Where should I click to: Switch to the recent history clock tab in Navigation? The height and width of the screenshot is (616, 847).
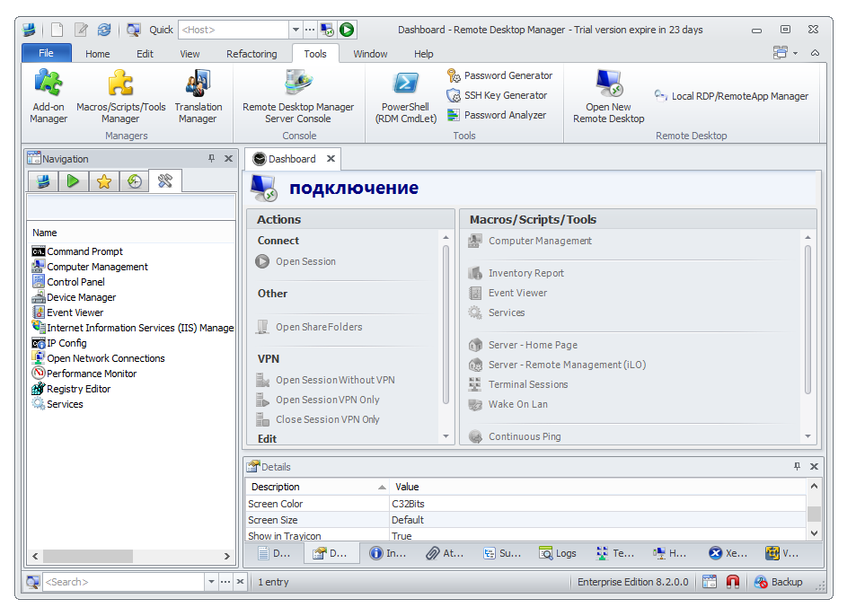[135, 181]
